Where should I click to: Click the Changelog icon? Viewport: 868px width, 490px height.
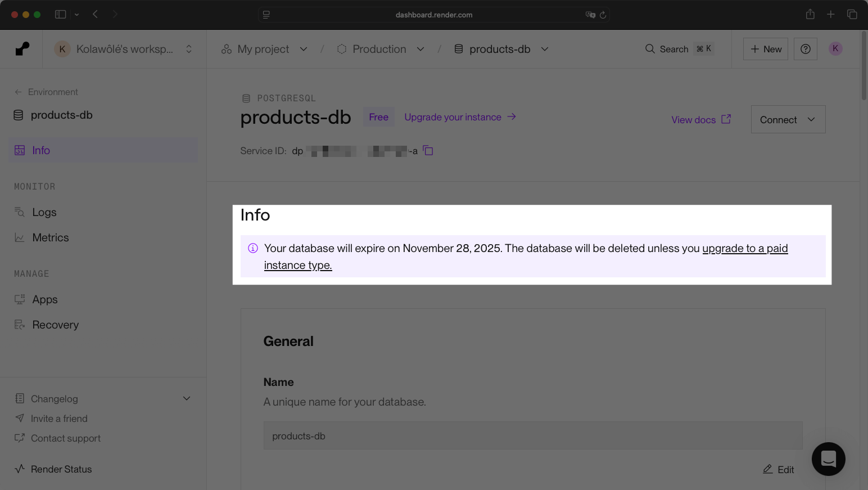point(19,398)
